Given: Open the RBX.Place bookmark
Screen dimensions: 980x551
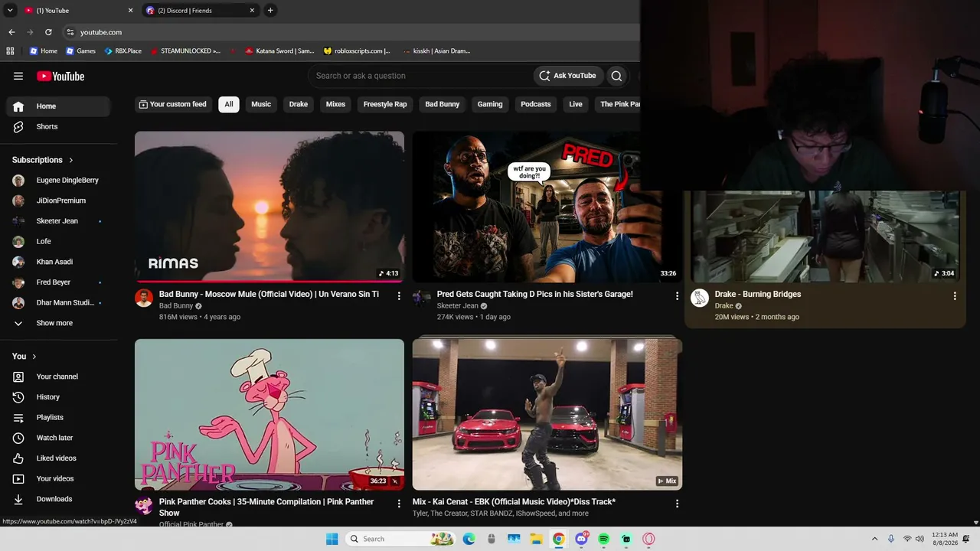Looking at the screenshot, I should pyautogui.click(x=123, y=51).
